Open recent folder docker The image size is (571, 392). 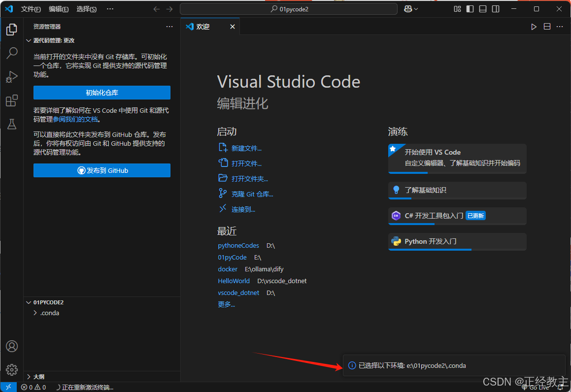click(x=228, y=269)
